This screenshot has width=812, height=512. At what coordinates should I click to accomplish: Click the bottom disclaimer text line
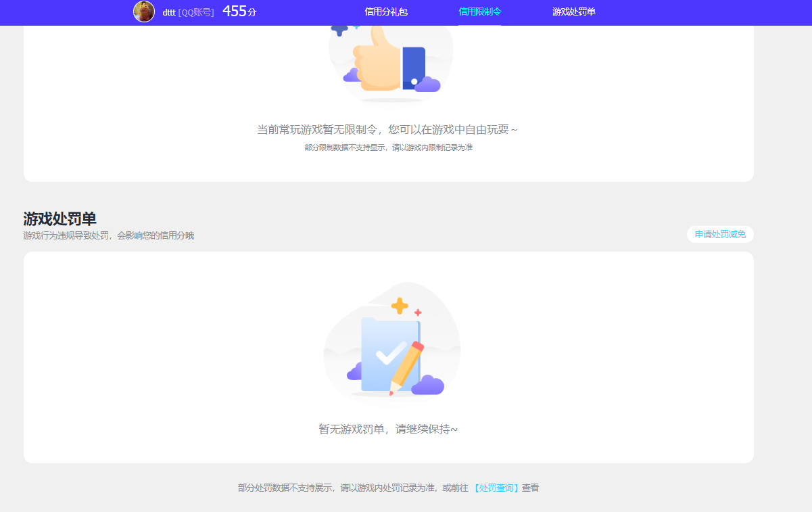(389, 487)
